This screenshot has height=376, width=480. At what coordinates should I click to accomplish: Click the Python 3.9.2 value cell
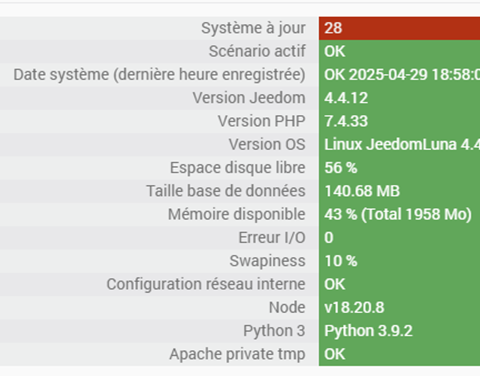click(399, 331)
